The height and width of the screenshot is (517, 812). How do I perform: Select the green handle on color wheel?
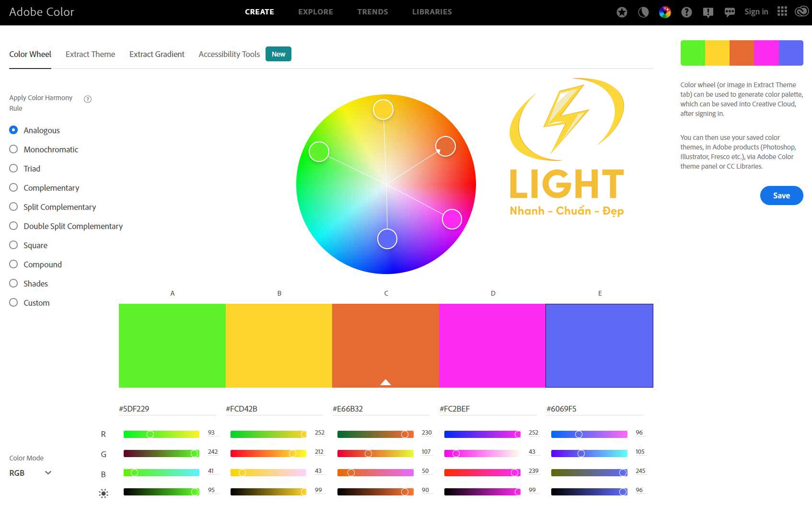tap(319, 151)
